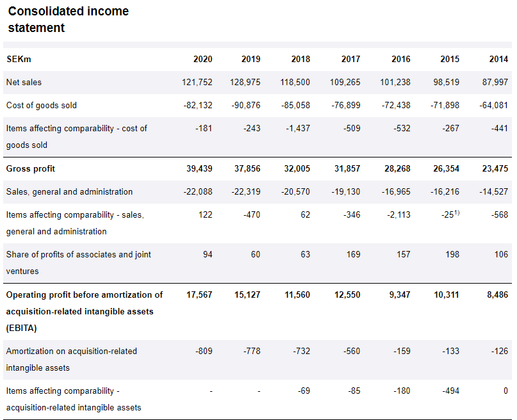Select the 2020 column header
The width and height of the screenshot is (517, 420).
pos(202,60)
